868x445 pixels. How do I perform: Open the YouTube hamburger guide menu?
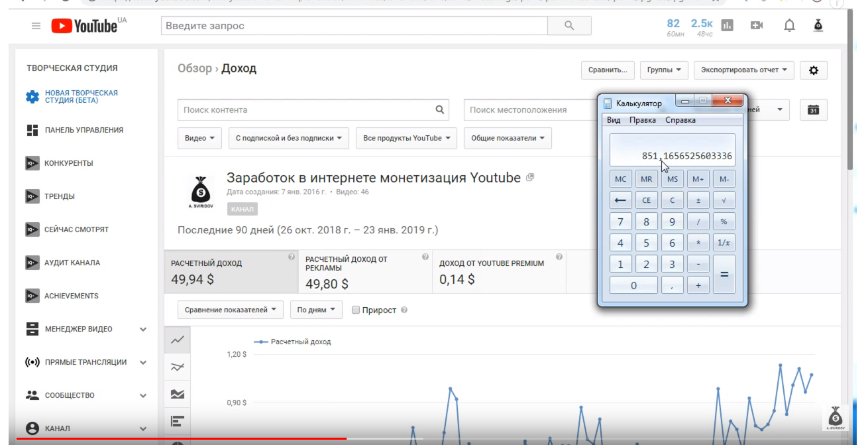36,26
